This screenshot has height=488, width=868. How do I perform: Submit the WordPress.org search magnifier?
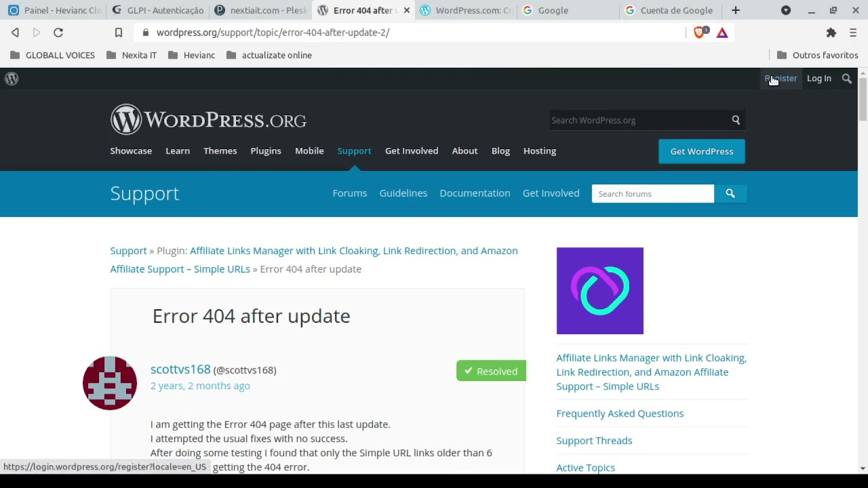pos(736,120)
